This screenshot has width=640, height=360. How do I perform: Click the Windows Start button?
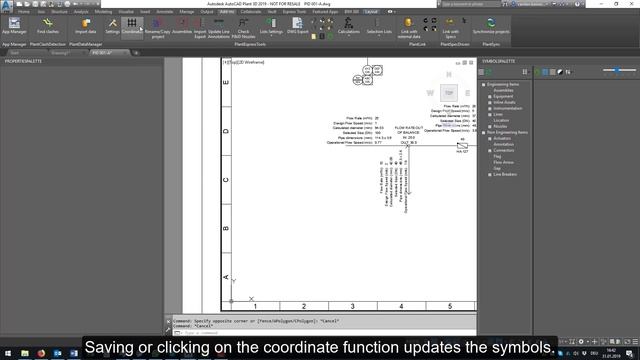pyautogui.click(x=8, y=353)
